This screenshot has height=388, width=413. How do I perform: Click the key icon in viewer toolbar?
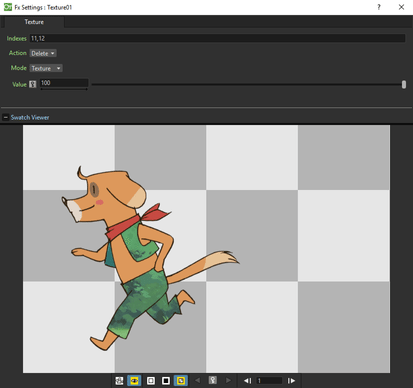point(213,380)
